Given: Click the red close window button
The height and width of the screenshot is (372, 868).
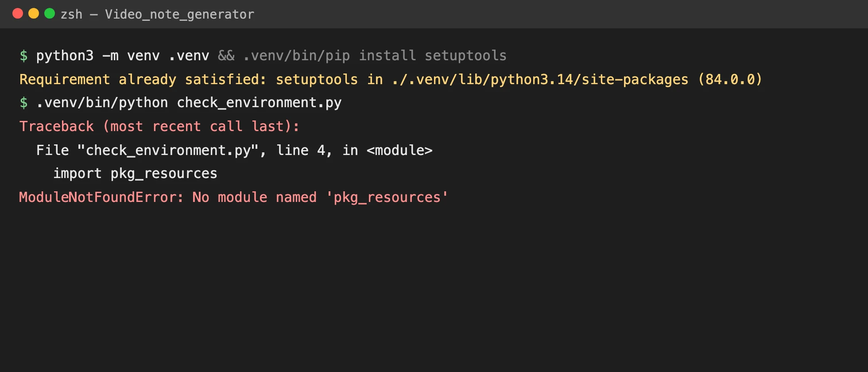Looking at the screenshot, I should (18, 14).
